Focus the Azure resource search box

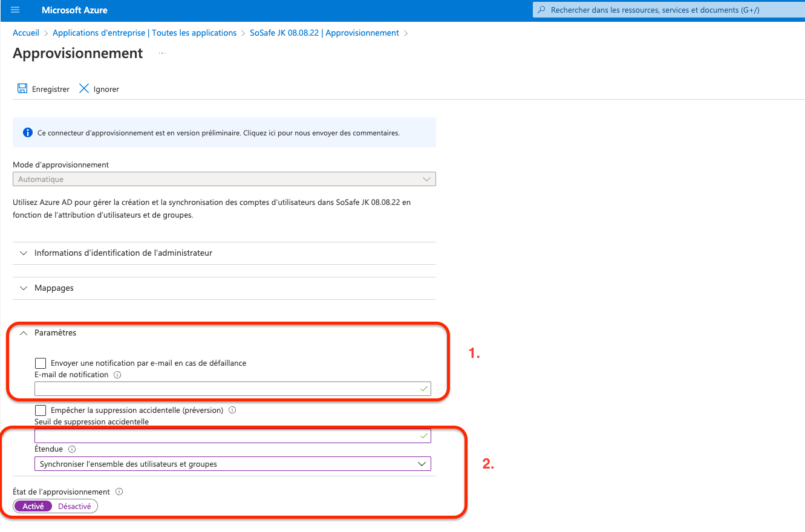665,10
